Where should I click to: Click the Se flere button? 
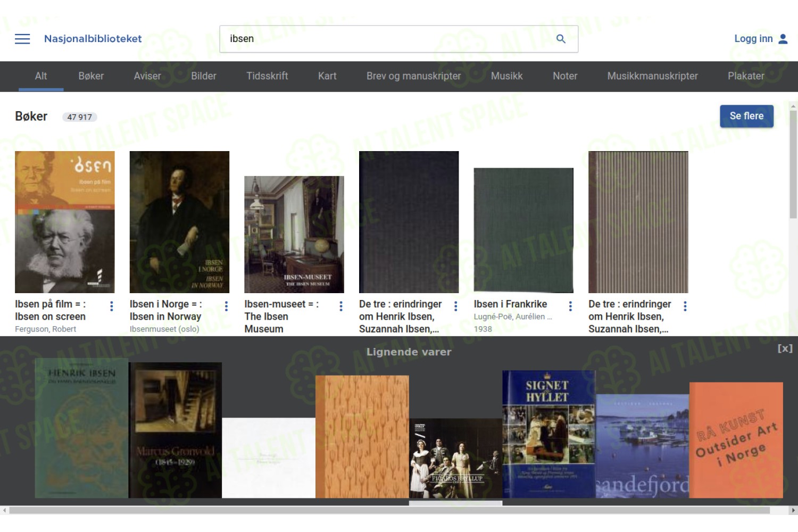(746, 116)
